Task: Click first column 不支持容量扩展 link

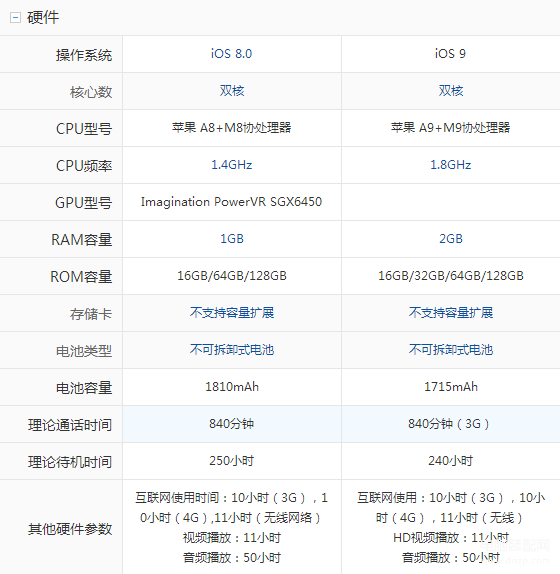Action: (232, 313)
